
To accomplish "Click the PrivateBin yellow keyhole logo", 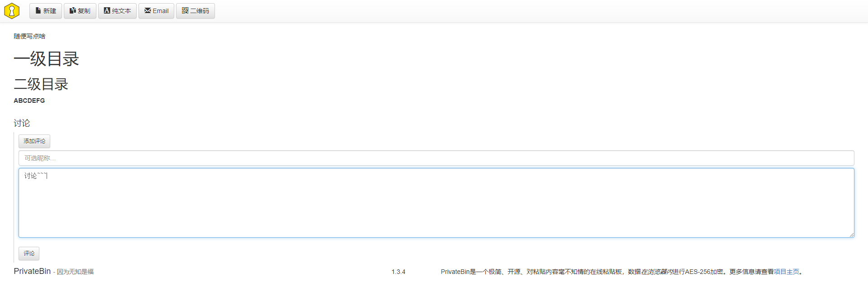I will pyautogui.click(x=12, y=11).
